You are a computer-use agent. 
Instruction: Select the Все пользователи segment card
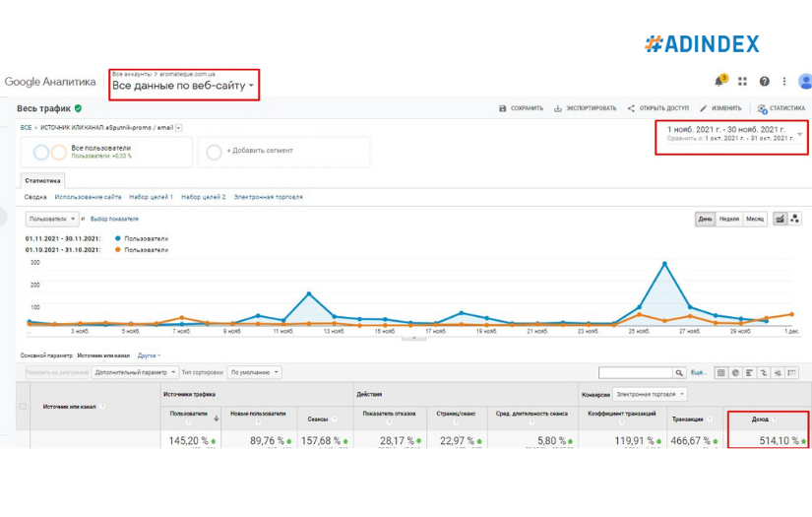point(106,152)
